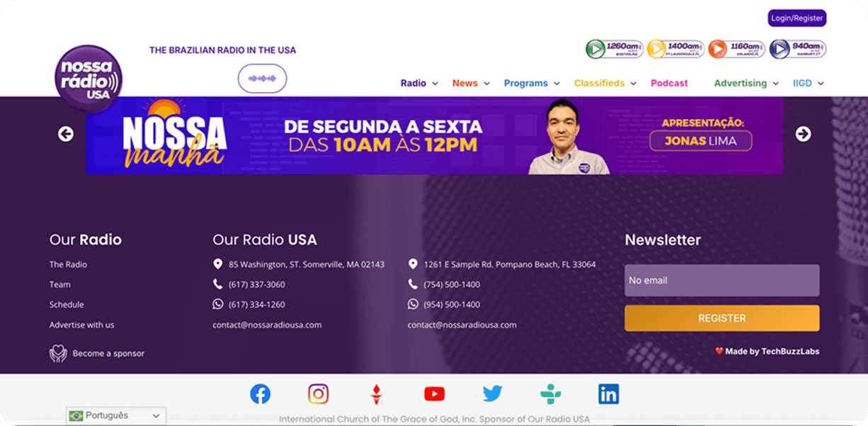Open the Twitter profile icon

(492, 394)
